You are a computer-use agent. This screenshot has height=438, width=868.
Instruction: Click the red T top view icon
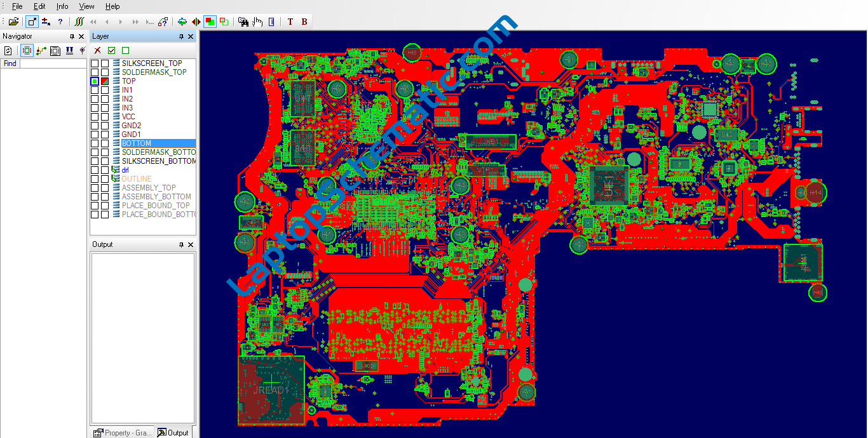[290, 22]
